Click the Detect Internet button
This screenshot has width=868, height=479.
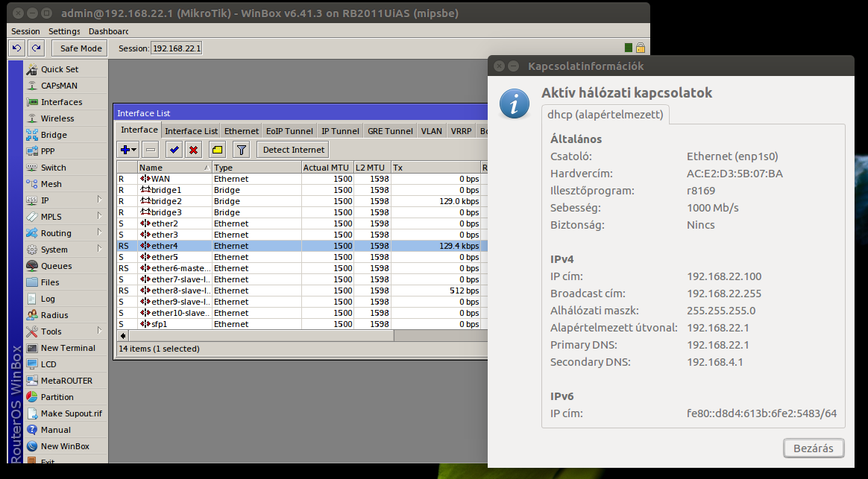click(293, 150)
